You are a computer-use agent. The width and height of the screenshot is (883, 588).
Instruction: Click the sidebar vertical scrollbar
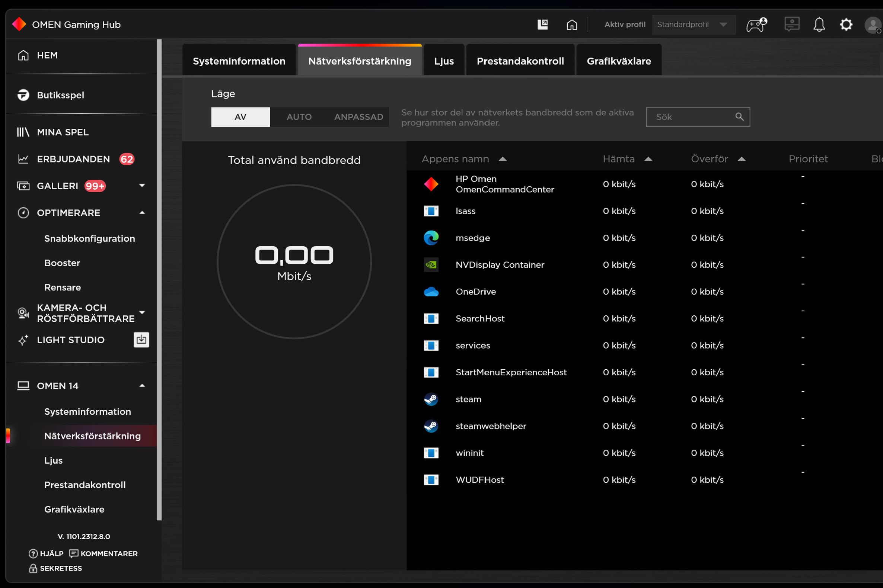[159, 279]
